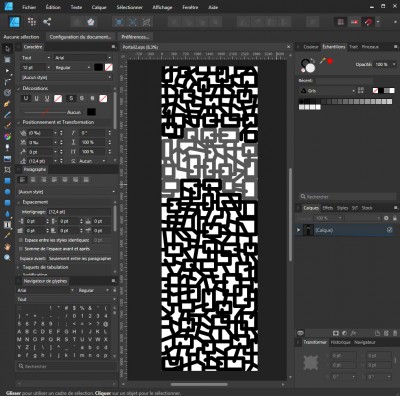Pick color with Swatches panel eyedropper

(x=323, y=61)
